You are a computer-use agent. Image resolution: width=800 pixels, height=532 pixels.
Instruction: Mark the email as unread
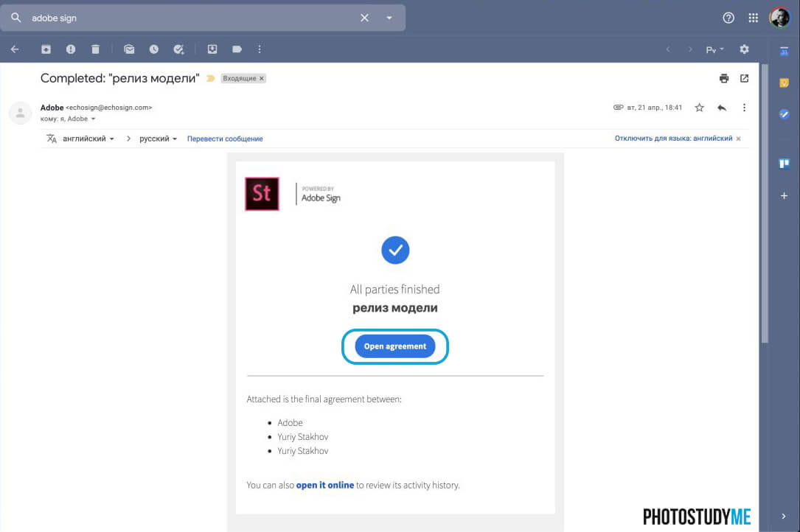click(x=129, y=49)
